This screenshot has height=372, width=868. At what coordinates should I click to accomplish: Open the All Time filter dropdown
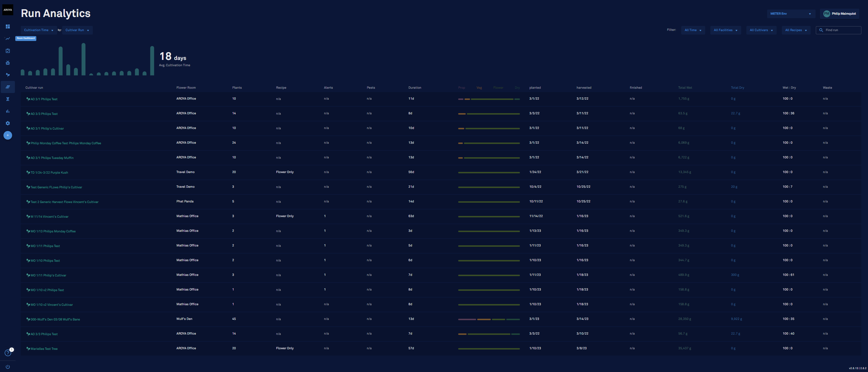(693, 30)
